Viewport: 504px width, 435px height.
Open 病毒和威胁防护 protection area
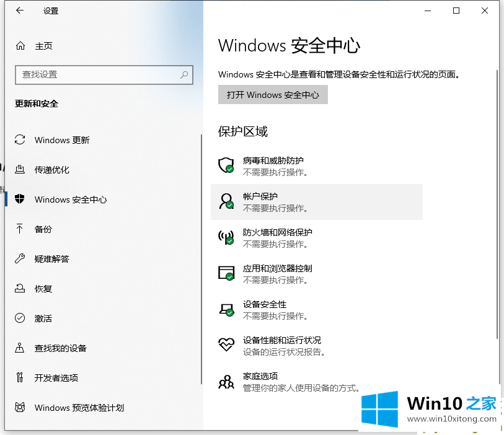(317, 166)
